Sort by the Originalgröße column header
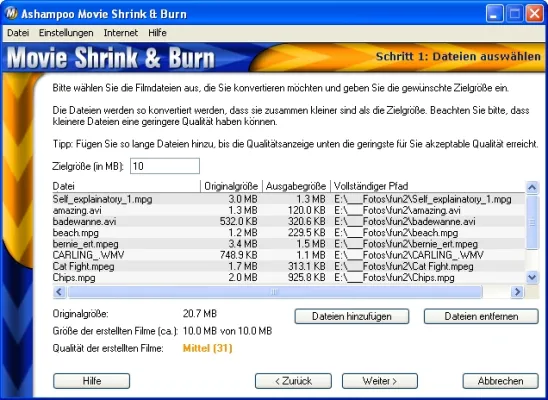 [231, 186]
